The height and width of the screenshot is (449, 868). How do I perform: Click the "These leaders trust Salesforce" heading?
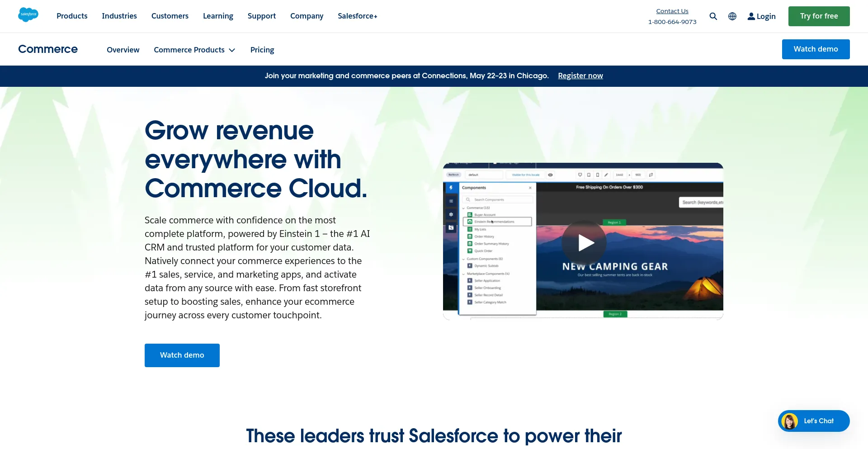click(x=434, y=436)
